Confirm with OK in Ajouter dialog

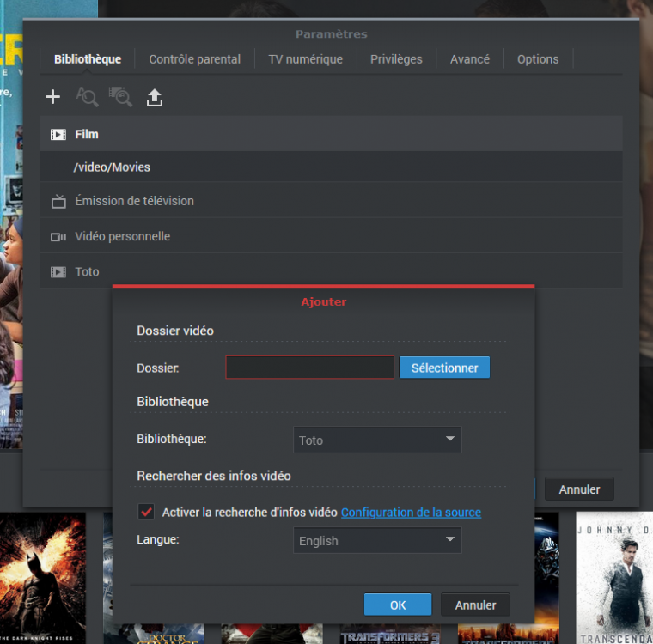tap(398, 605)
